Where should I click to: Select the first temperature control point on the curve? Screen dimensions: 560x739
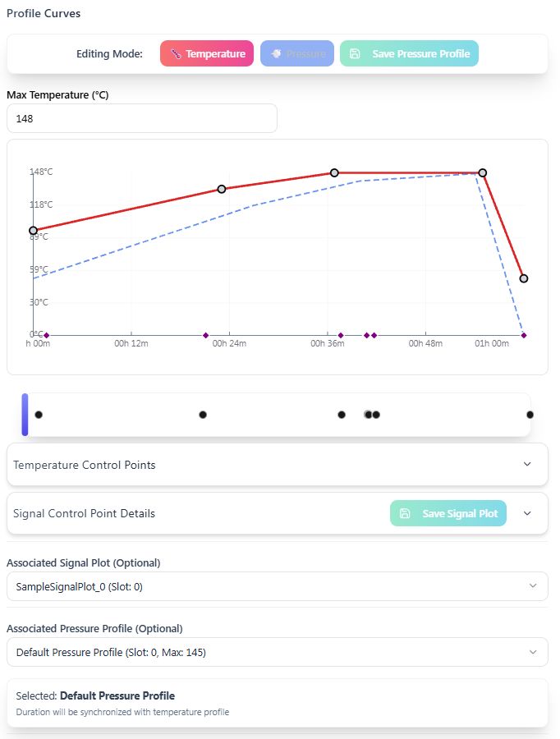(34, 231)
